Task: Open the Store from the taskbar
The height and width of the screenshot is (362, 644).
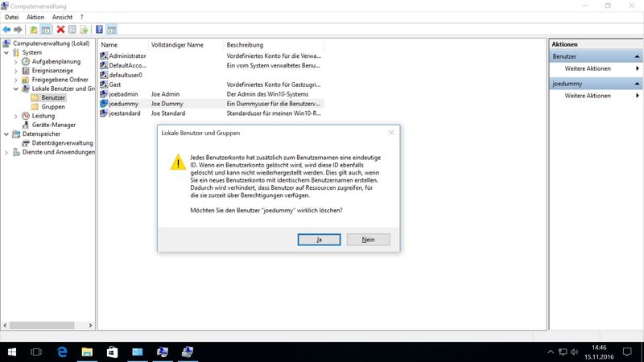Action: [x=112, y=352]
